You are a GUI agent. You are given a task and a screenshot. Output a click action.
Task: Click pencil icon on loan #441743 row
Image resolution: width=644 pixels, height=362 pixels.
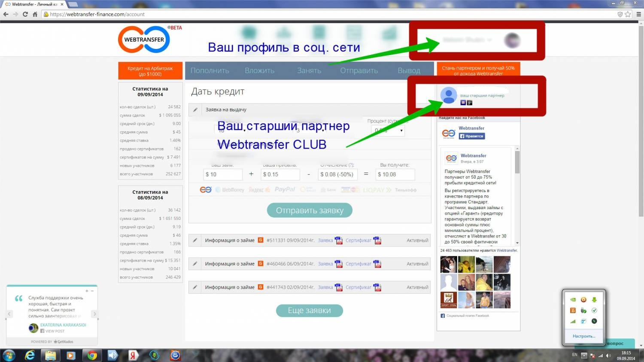click(x=195, y=287)
